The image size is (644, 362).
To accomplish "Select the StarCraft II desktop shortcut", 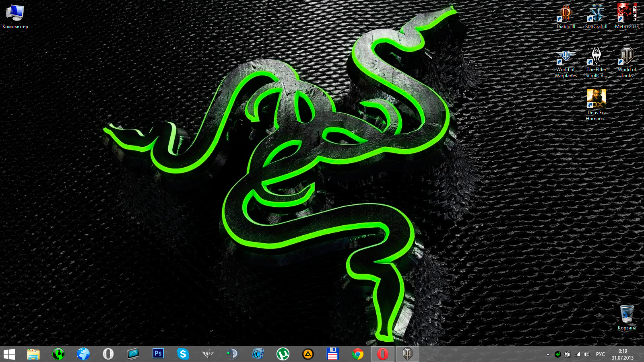I will click(596, 17).
